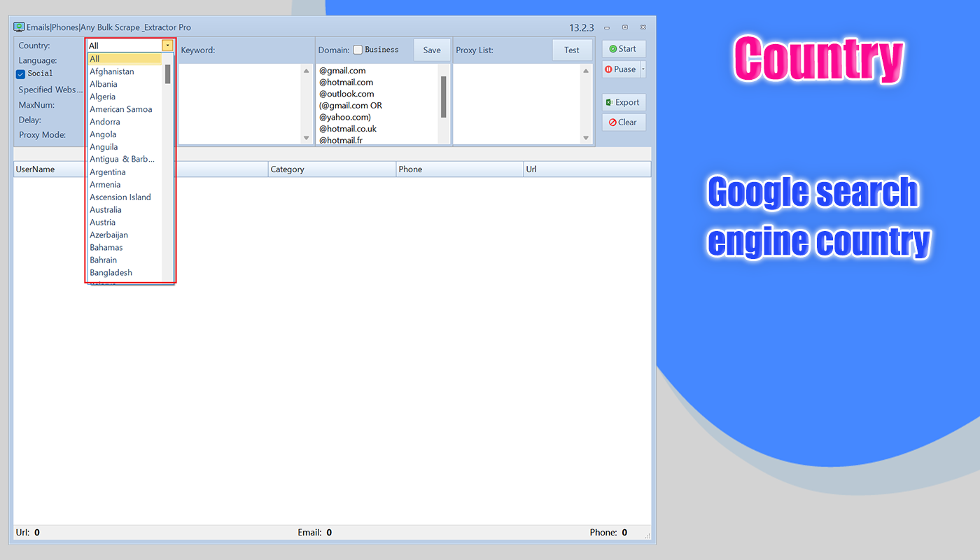Choose Bahamas from the country dropdown
980x560 pixels.
125,248
